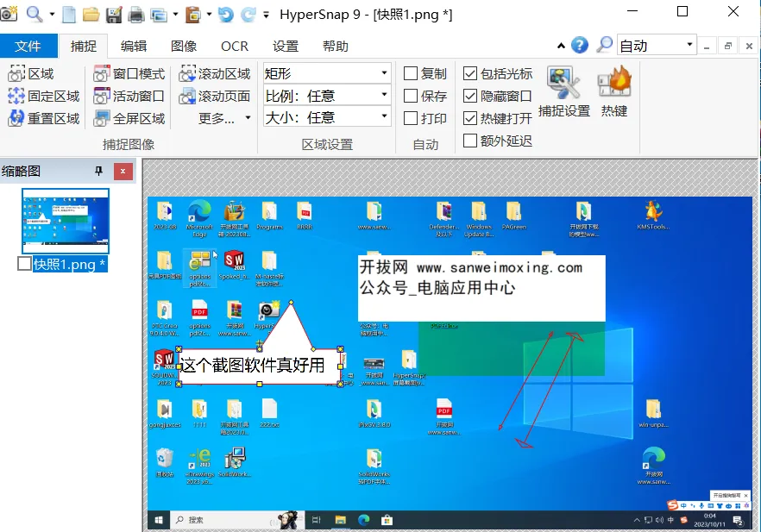Start a 区域 region capture
This screenshot has width=761, height=532.
(x=30, y=73)
